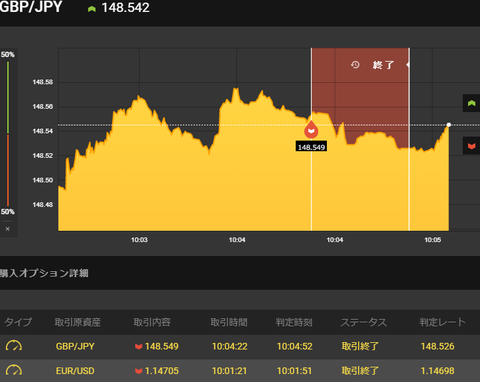Click the 取引終了 status for GBP/JPY

click(360, 346)
